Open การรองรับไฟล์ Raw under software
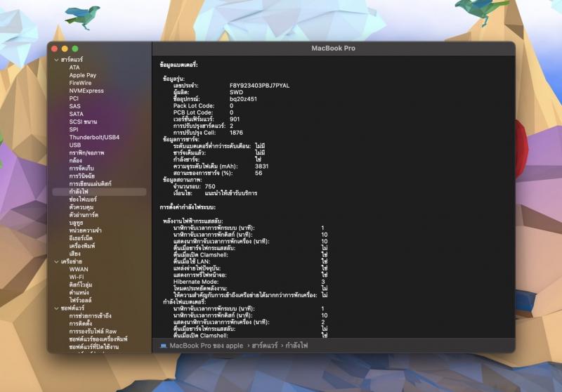The height and width of the screenshot is (392, 562). coord(92,331)
